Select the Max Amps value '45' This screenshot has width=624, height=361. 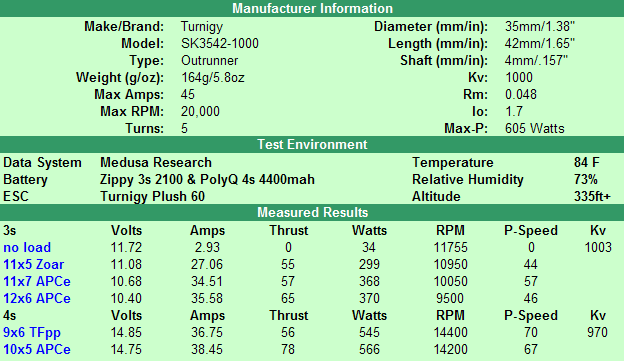pos(188,95)
